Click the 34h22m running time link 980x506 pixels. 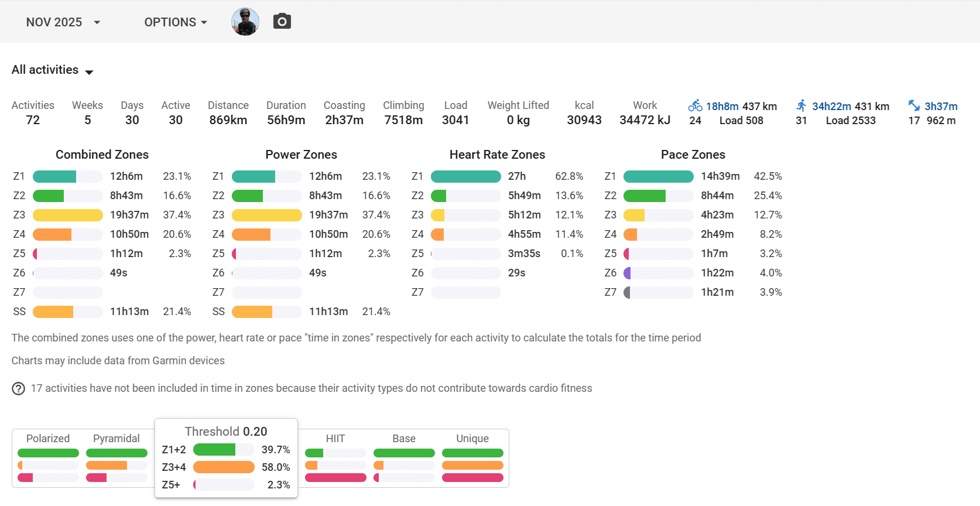tap(831, 107)
